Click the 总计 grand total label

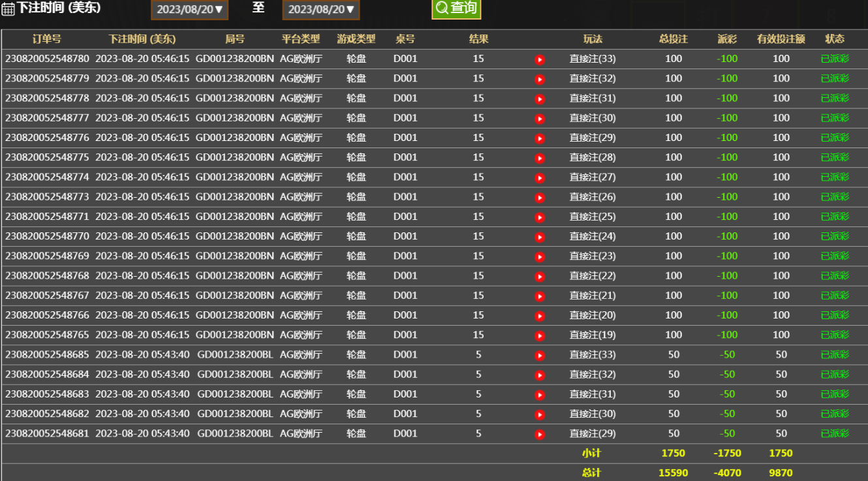[591, 473]
